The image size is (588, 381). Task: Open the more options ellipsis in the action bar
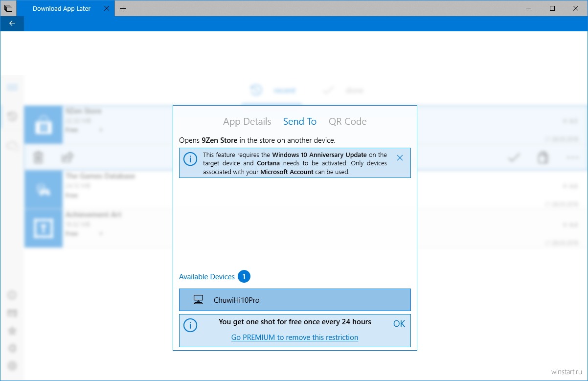572,157
